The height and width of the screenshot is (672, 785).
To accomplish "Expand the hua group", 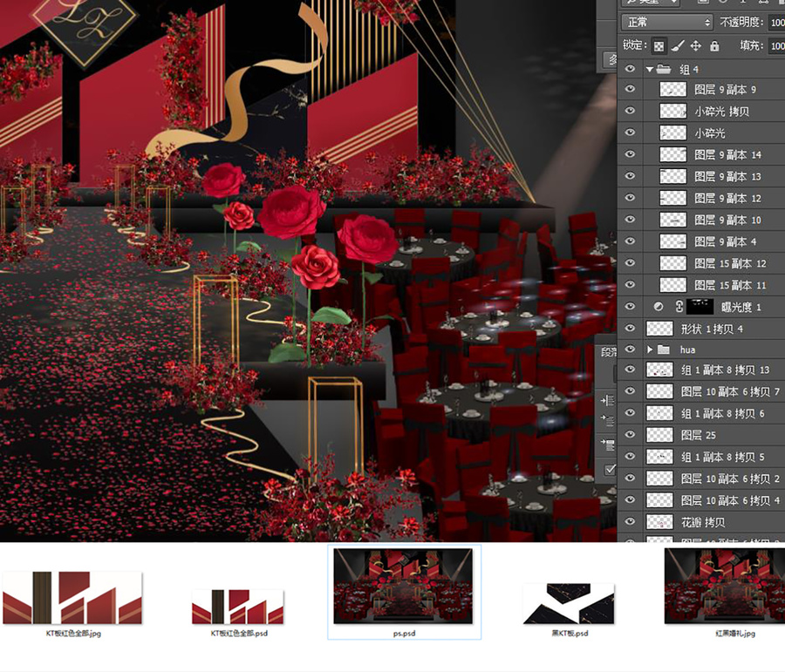I will pyautogui.click(x=650, y=350).
